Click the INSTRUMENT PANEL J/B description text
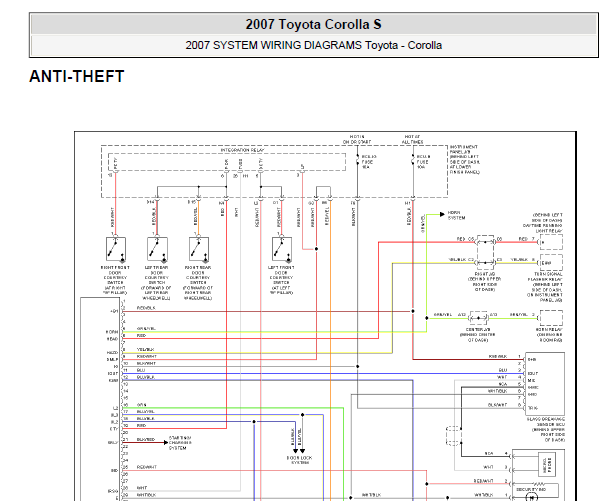The width and height of the screenshot is (613, 501). (x=464, y=159)
